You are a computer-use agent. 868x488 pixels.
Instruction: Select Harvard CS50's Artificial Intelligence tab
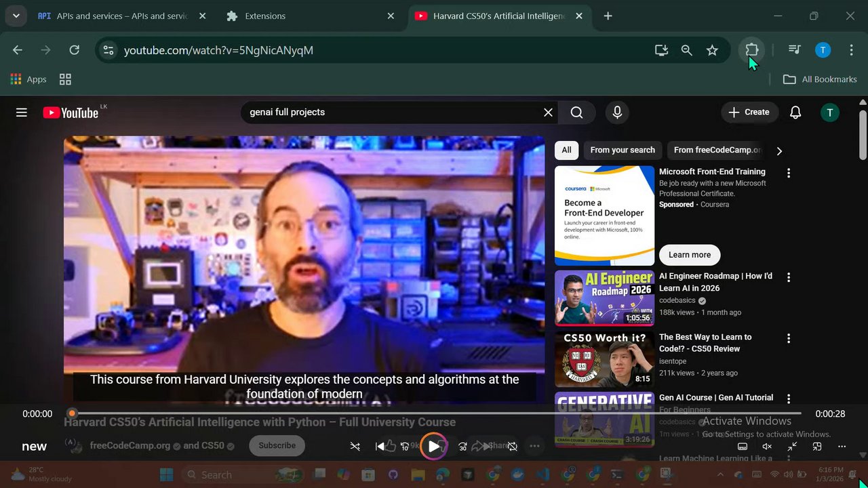click(498, 16)
